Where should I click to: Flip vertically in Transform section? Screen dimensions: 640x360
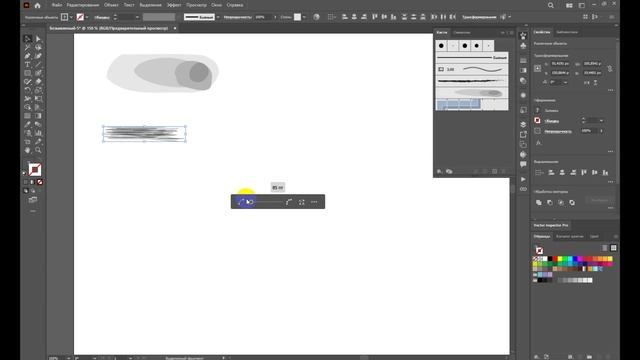click(596, 82)
